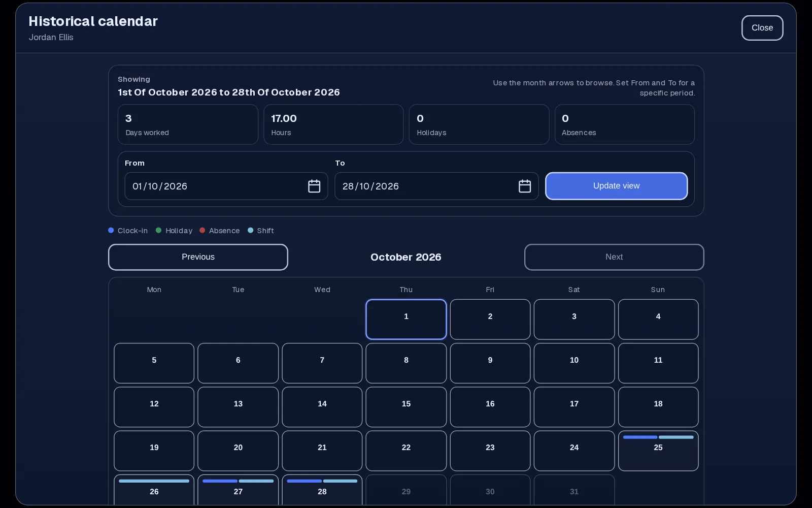Viewport: 812px width, 508px height.
Task: Open day 17 in the calendar
Action: (x=574, y=407)
